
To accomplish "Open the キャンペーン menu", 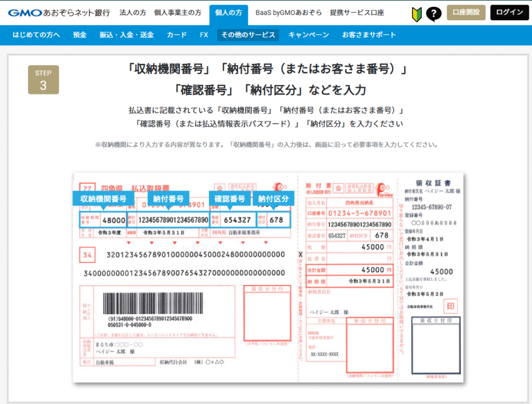I will [x=309, y=35].
